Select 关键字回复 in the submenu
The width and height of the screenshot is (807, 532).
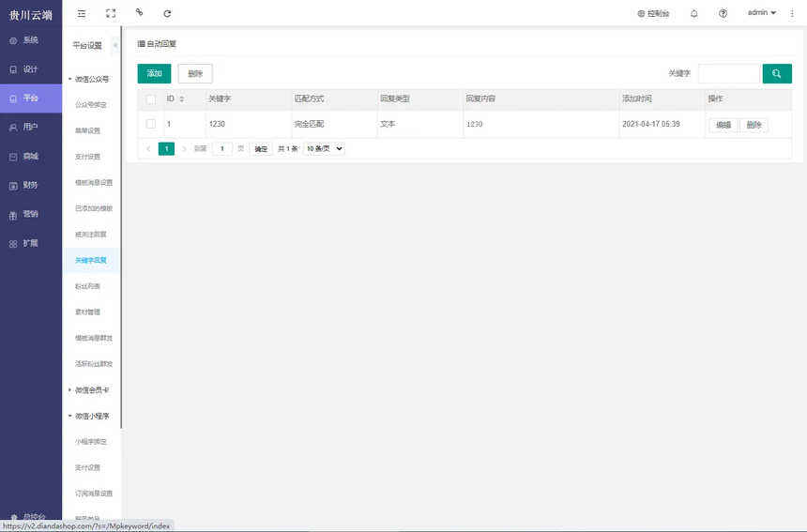(x=91, y=260)
